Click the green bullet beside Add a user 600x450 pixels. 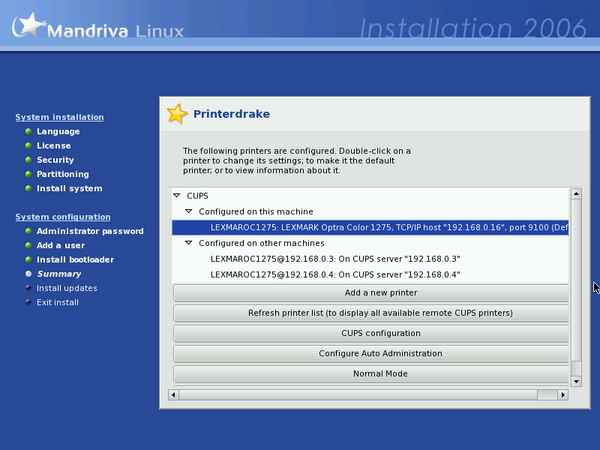(28, 245)
